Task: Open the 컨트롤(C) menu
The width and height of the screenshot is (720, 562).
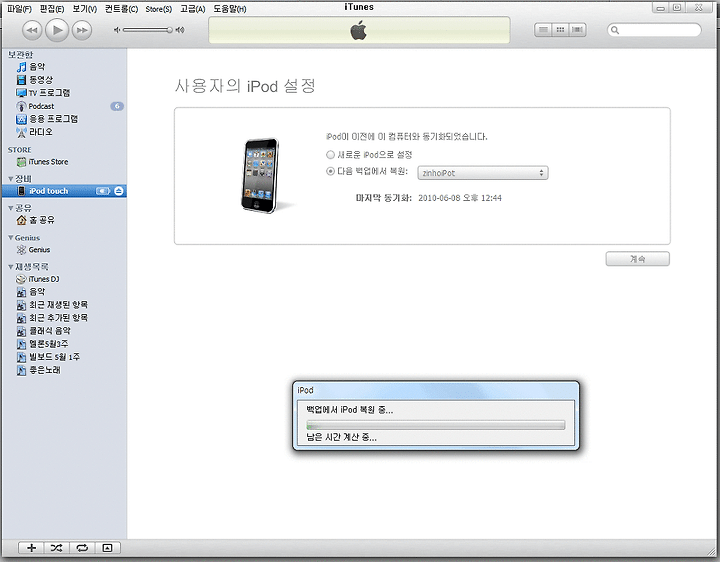Action: pyautogui.click(x=121, y=9)
